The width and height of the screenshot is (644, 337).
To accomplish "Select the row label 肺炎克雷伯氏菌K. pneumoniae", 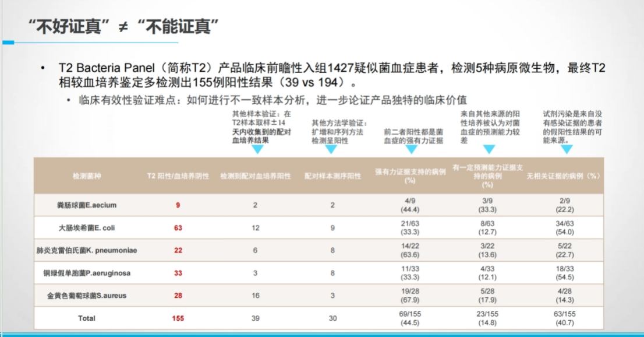I will pos(87,250).
